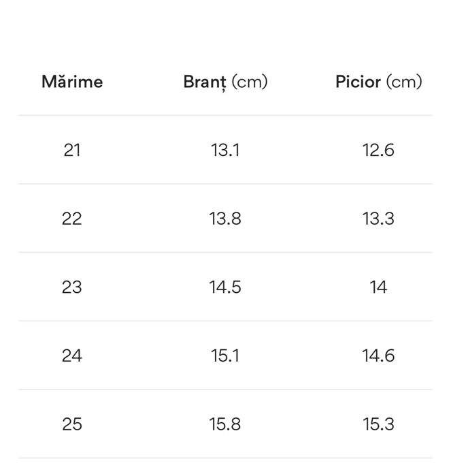451x476 pixels.
Task: Select size 23 in the Mărime column
Action: pos(72,287)
